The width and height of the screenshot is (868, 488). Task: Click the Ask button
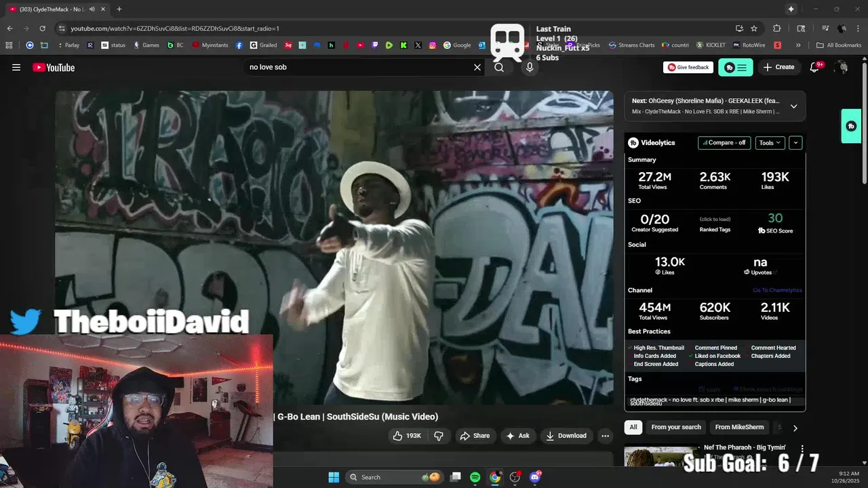tap(517, 436)
